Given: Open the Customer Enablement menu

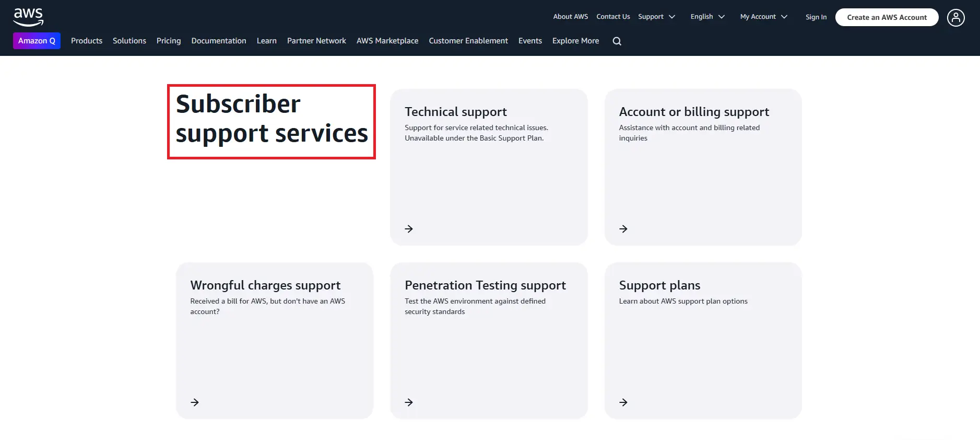Looking at the screenshot, I should coord(468,41).
